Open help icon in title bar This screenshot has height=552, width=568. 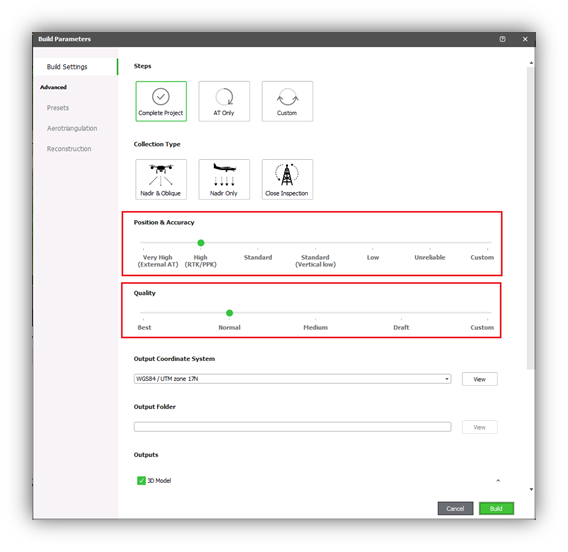pyautogui.click(x=502, y=39)
